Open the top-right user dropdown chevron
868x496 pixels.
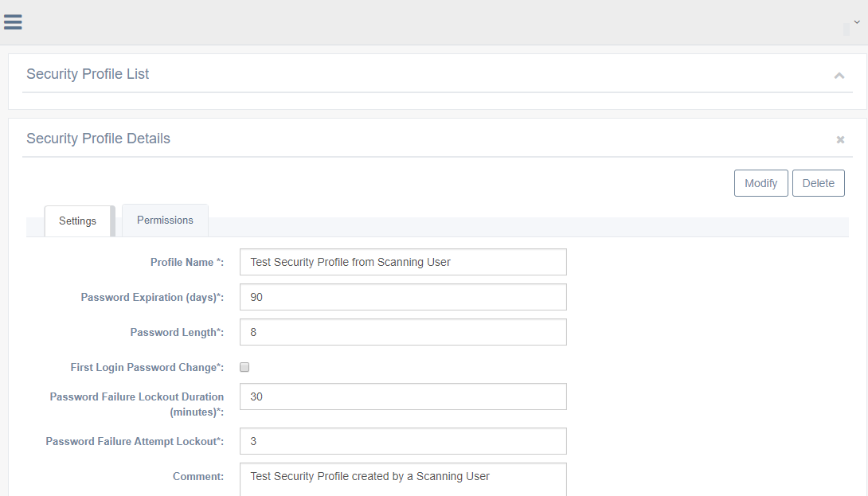click(857, 22)
